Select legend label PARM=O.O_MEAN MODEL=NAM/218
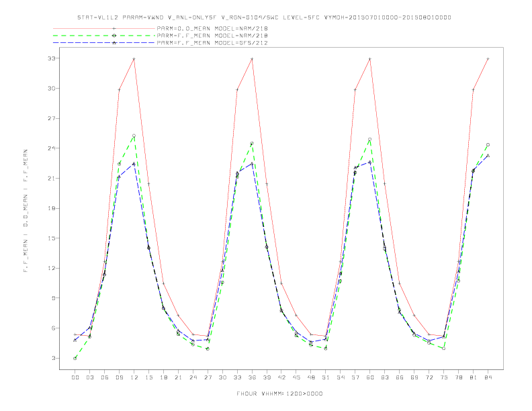The width and height of the screenshot is (532, 411). tap(212, 28)
